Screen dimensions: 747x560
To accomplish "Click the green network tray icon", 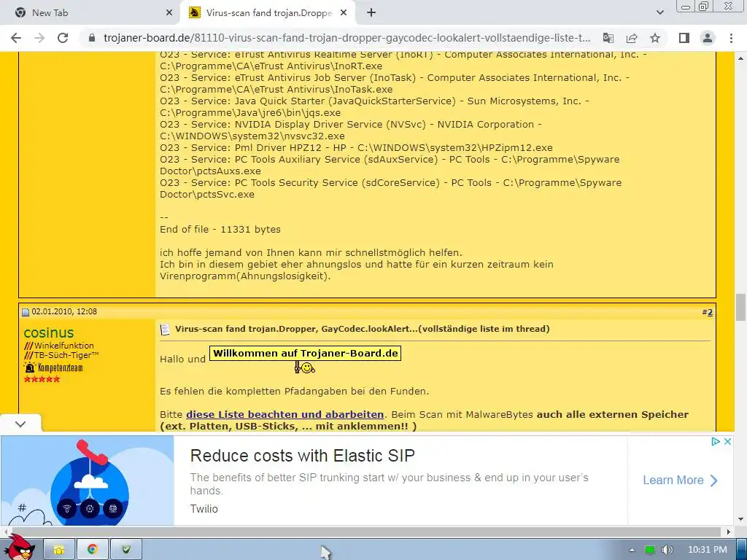I will (650, 550).
